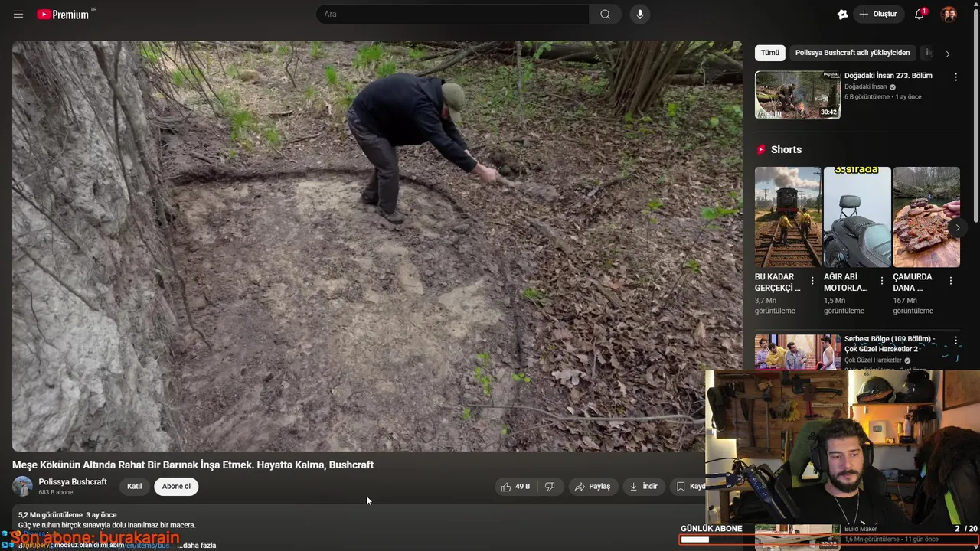This screenshot has width=980, height=551.
Task: Click the Abone ol subscribe button
Action: tap(176, 487)
